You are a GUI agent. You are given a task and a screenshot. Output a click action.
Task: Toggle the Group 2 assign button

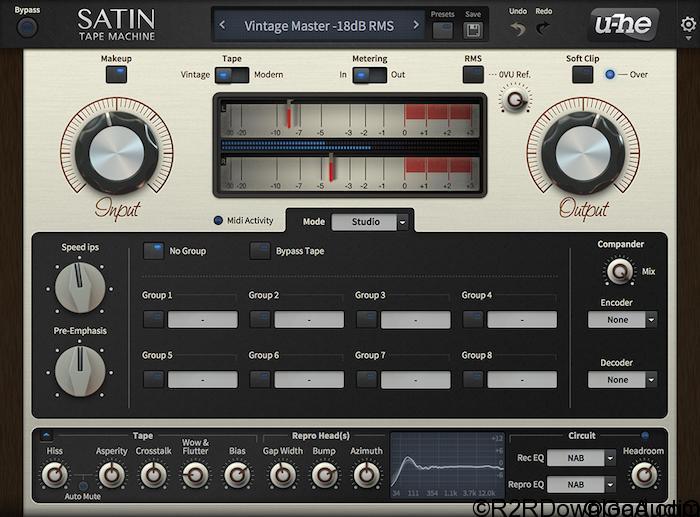(260, 319)
